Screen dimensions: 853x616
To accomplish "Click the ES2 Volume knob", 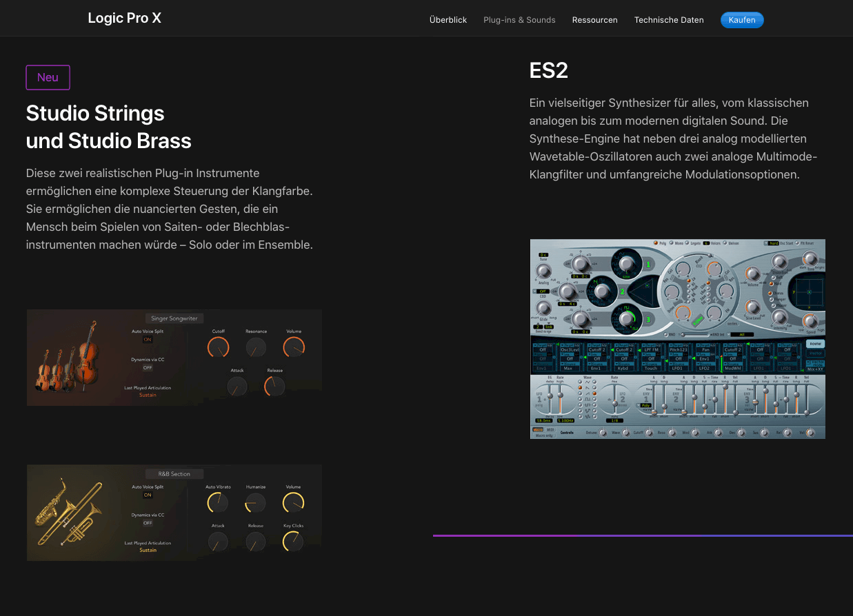I will (x=752, y=274).
